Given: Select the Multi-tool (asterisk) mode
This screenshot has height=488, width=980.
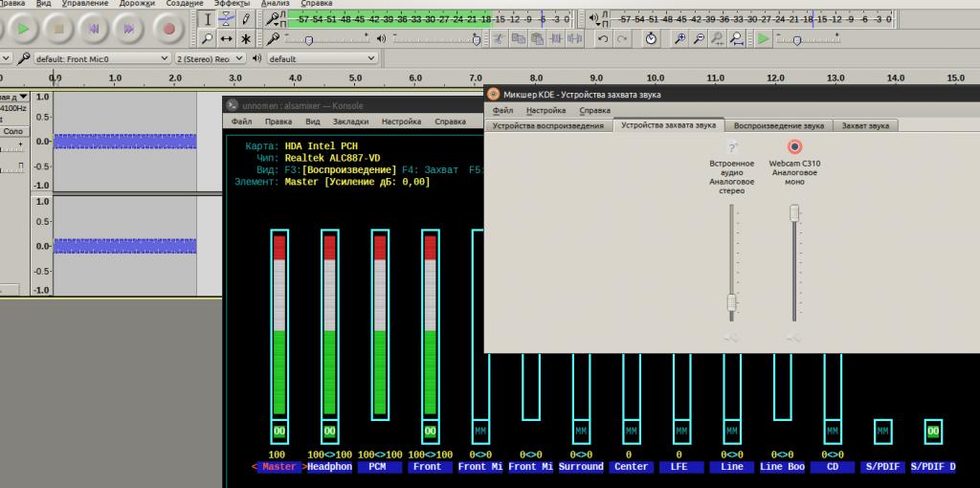Looking at the screenshot, I should pos(246,38).
